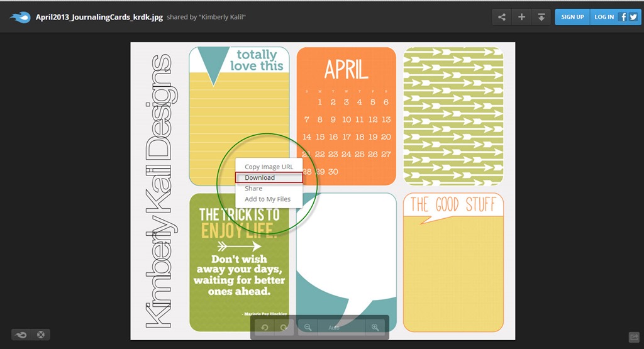Screen dimensions: 644x349
Task: Zoom in with the plus magnifier
Action: (x=375, y=327)
